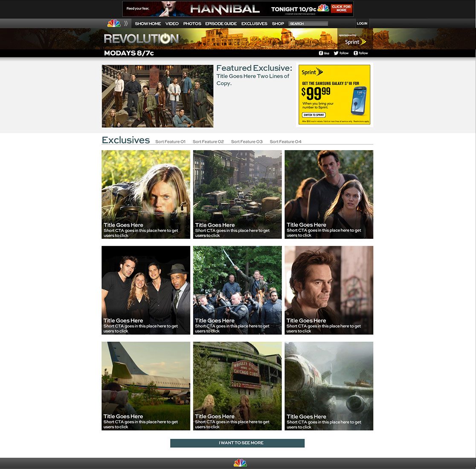Click the NBC peacock logo in navigation bar
This screenshot has height=469, width=476.
[114, 23]
